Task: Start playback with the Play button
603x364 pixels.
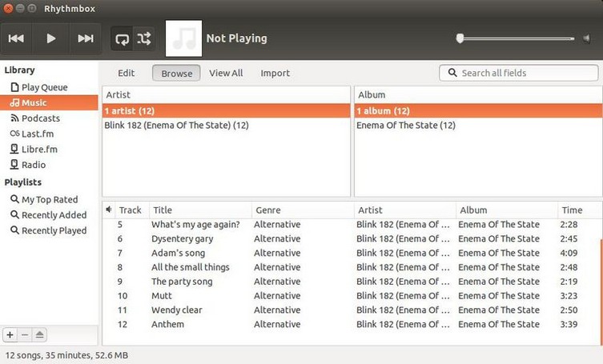Action: pos(50,38)
